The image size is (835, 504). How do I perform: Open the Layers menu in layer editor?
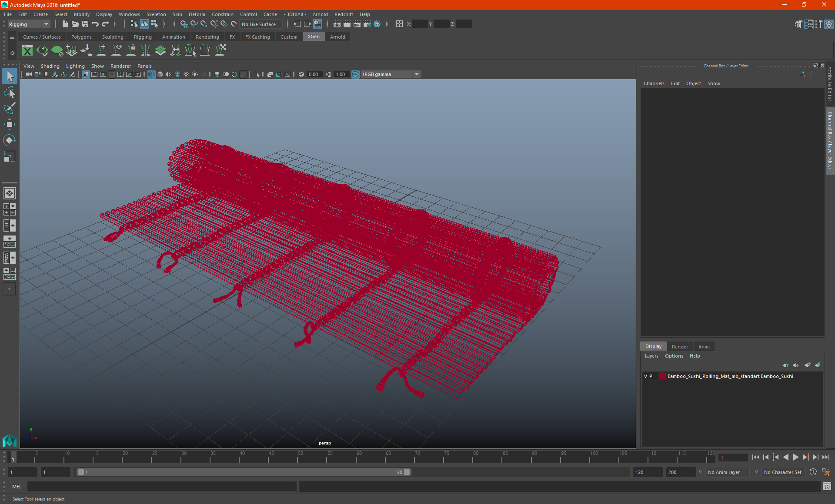[x=651, y=356]
